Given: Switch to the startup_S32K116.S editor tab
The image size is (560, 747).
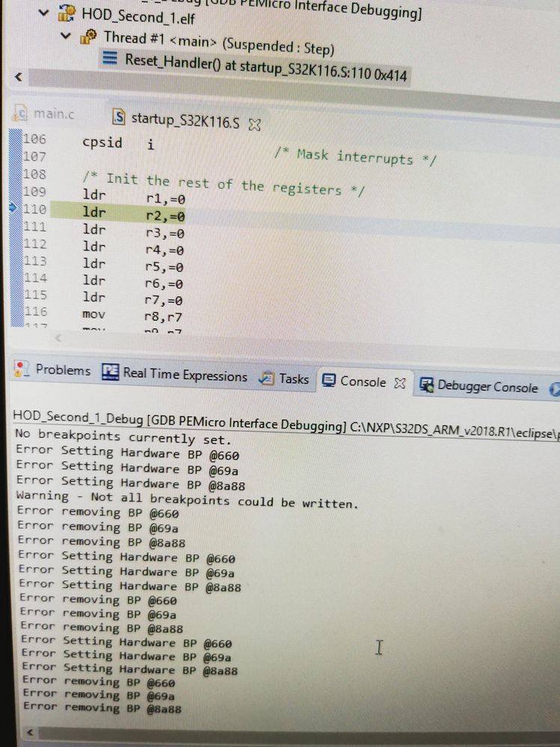Looking at the screenshot, I should 185,121.
